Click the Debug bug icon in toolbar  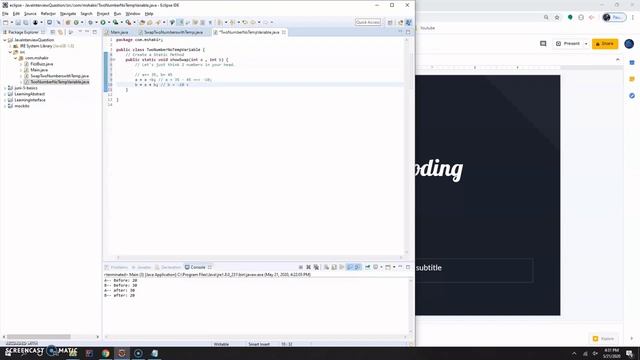(90, 22)
